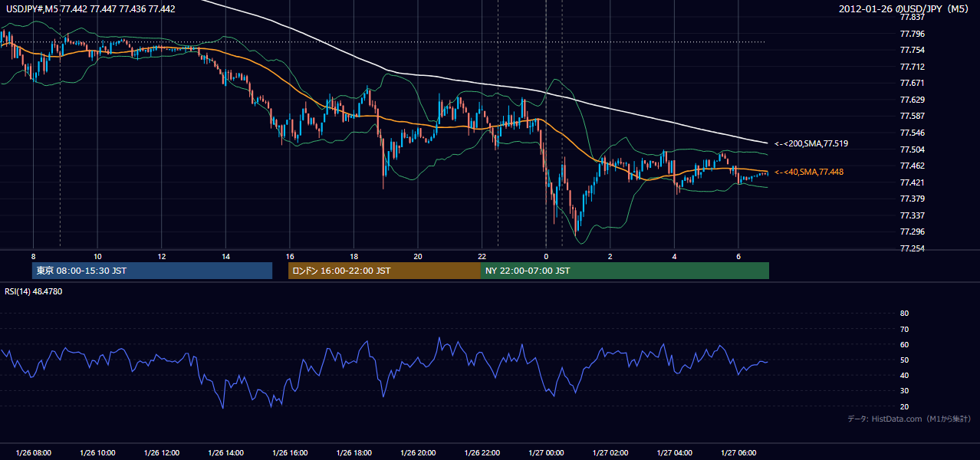Viewport: 980px width, 460px height.
Task: Click the RSI 70 level label
Action: (x=904, y=329)
